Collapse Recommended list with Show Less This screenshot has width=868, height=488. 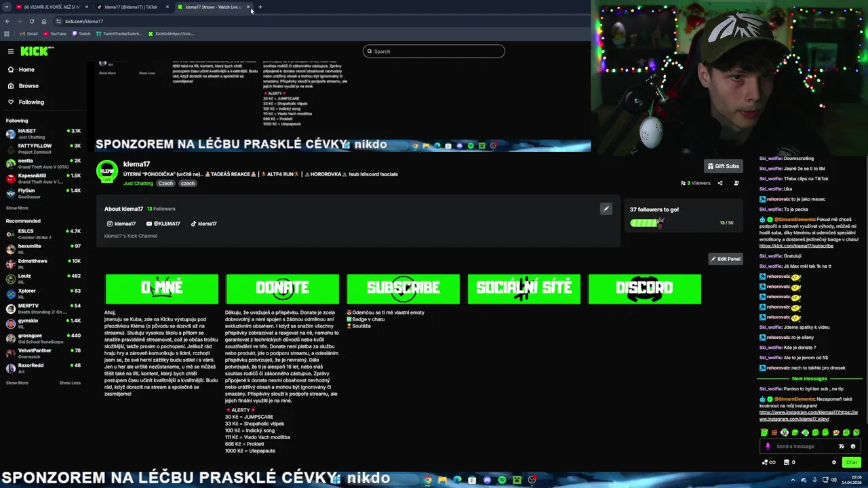[70, 383]
